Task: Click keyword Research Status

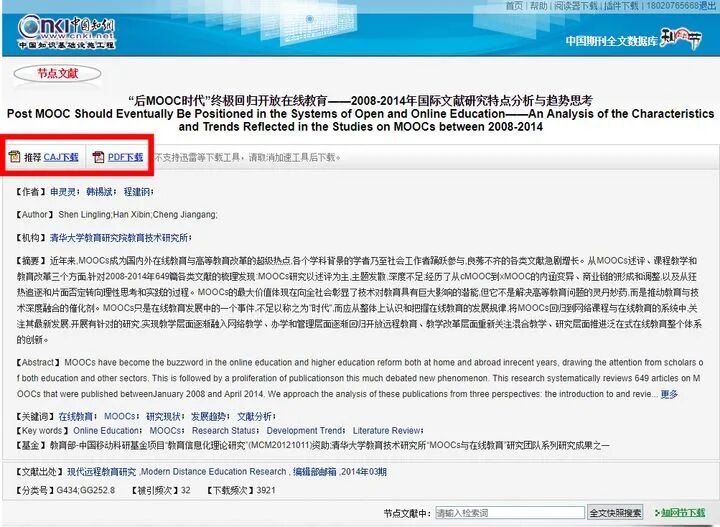Action: (224, 431)
